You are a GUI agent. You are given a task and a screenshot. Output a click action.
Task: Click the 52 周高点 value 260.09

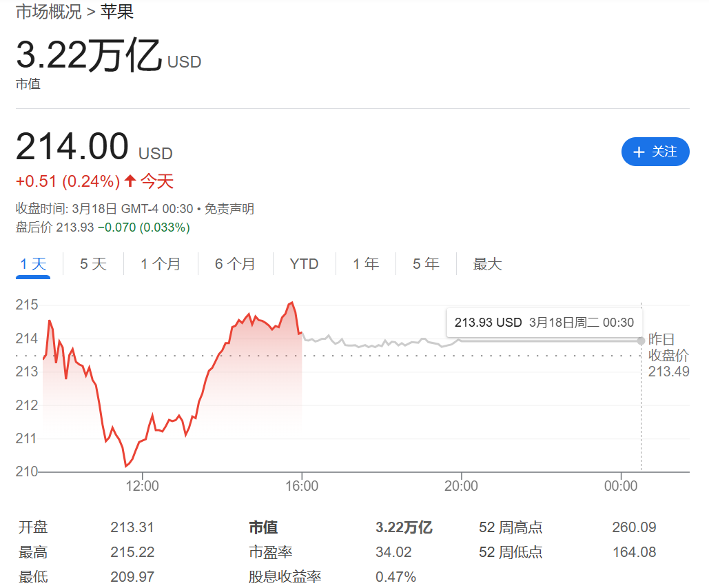[634, 527]
